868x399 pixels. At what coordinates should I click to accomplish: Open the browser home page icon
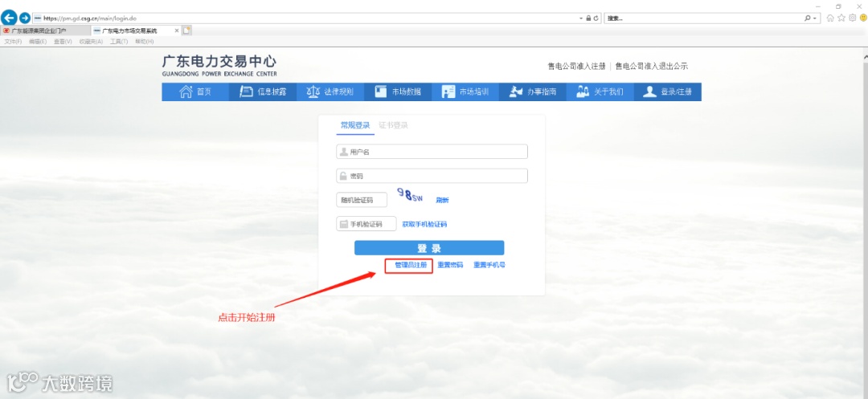coord(829,18)
